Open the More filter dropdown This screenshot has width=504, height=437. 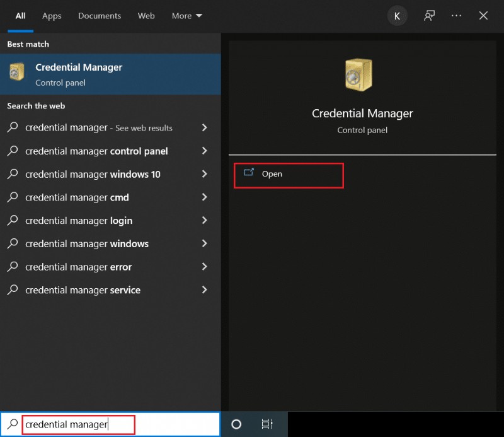tap(186, 16)
